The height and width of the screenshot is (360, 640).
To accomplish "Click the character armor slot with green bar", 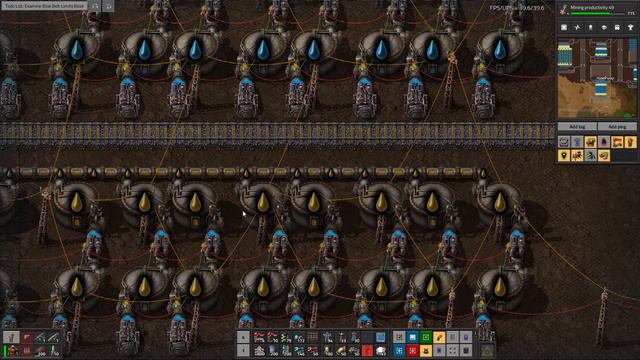I will (11, 351).
